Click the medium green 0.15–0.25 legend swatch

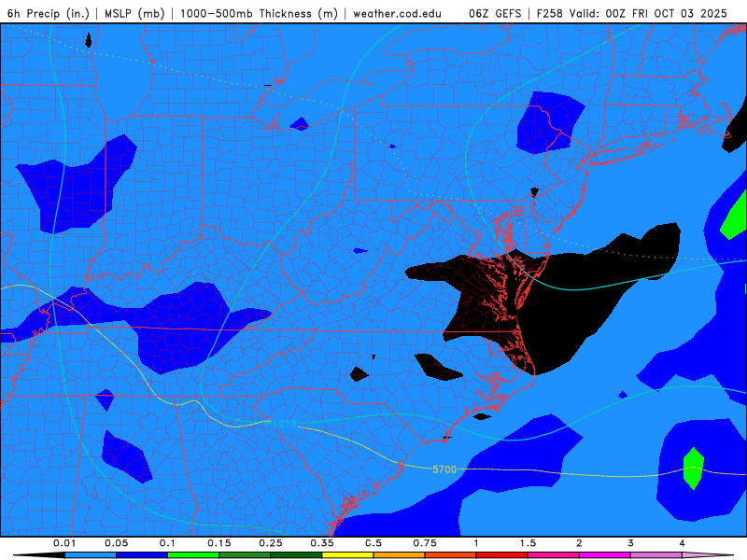pyautogui.click(x=245, y=555)
